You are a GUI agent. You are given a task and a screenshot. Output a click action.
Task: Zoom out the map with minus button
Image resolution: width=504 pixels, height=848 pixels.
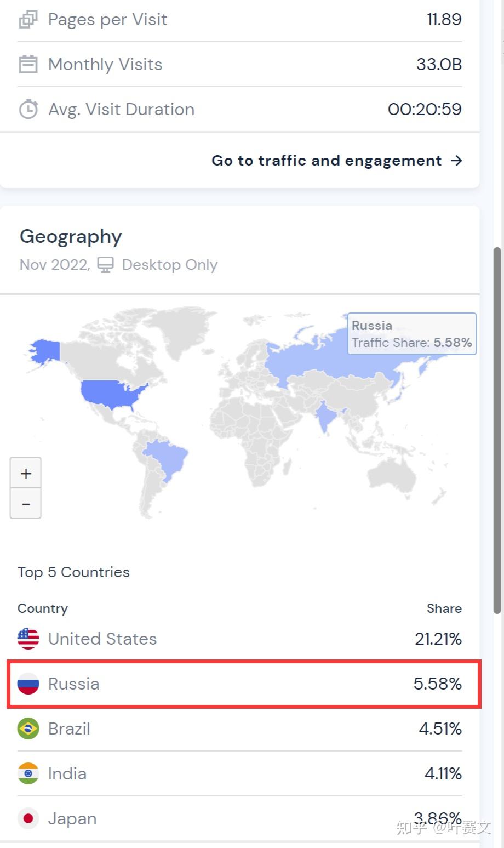[26, 504]
